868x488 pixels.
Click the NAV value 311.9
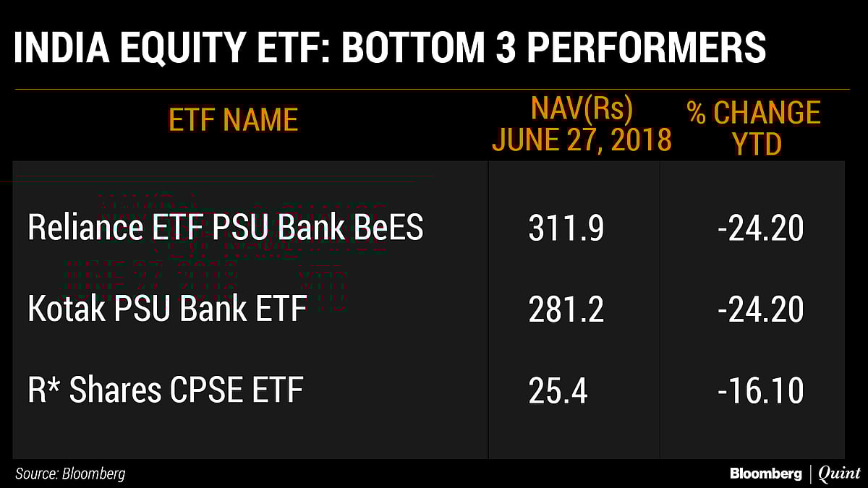click(566, 228)
